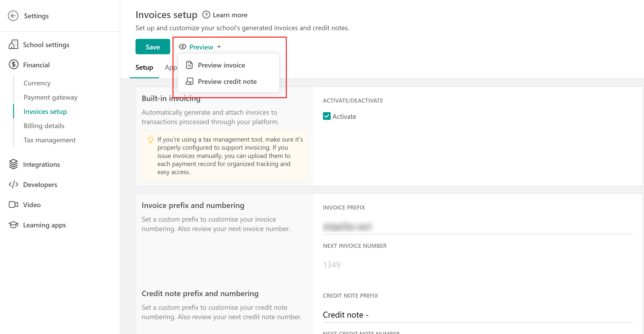Click the School settings building icon
Image resolution: width=644 pixels, height=334 pixels.
pyautogui.click(x=13, y=44)
